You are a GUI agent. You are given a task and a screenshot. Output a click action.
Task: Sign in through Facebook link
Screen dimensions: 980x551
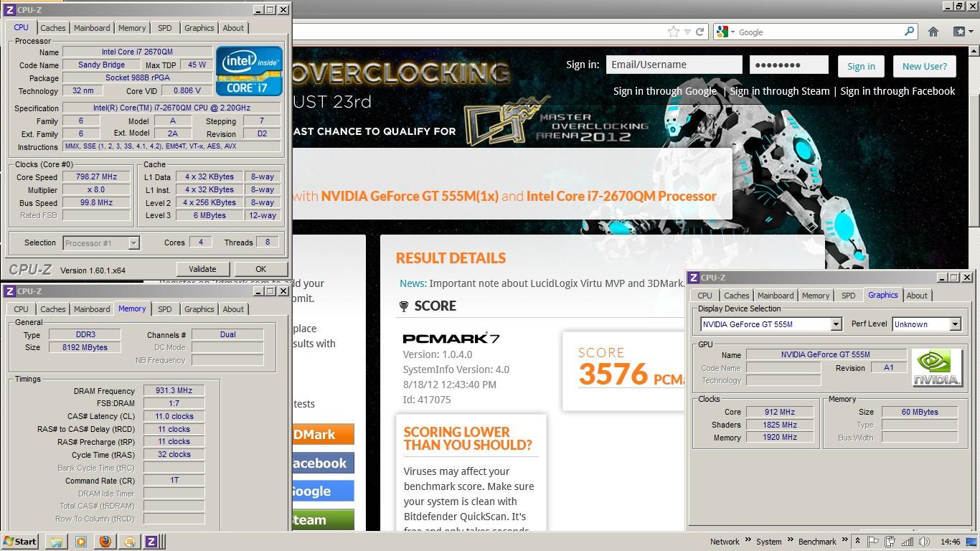897,91
